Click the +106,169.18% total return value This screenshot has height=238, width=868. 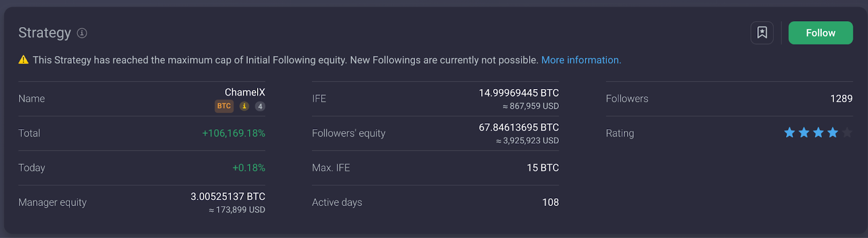point(234,133)
